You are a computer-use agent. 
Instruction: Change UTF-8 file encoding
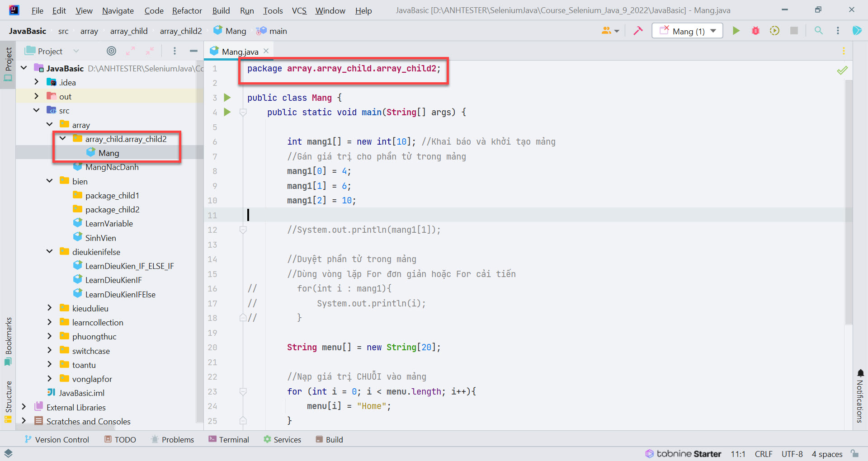[x=792, y=454]
